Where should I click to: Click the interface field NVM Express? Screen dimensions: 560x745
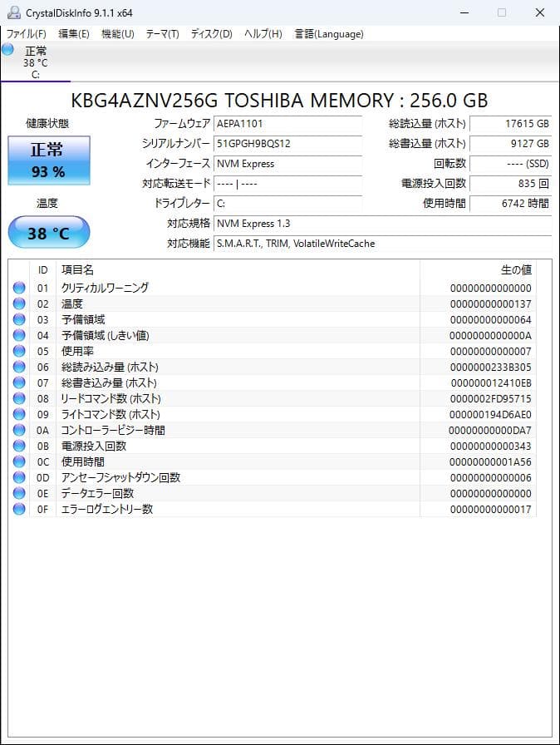pyautogui.click(x=287, y=164)
